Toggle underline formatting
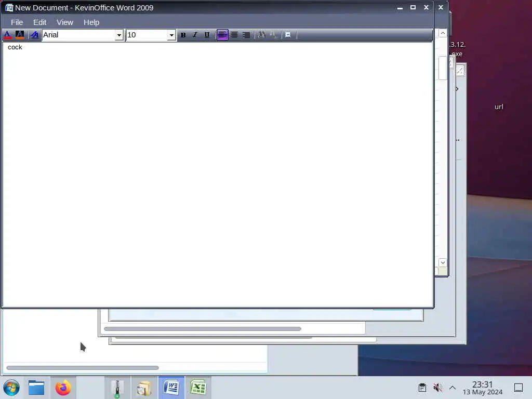This screenshot has height=399, width=532. (x=207, y=35)
